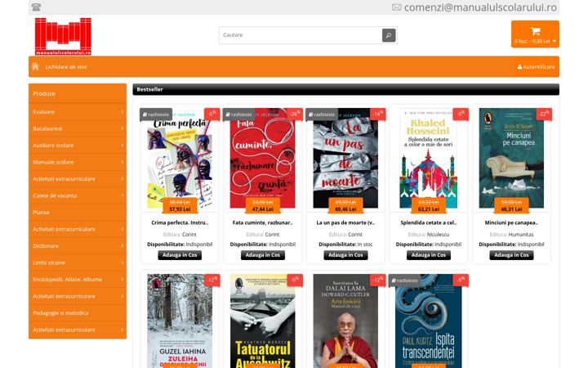Open Minciuni pe canapea book cover
The width and height of the screenshot is (588, 368).
[x=511, y=158]
